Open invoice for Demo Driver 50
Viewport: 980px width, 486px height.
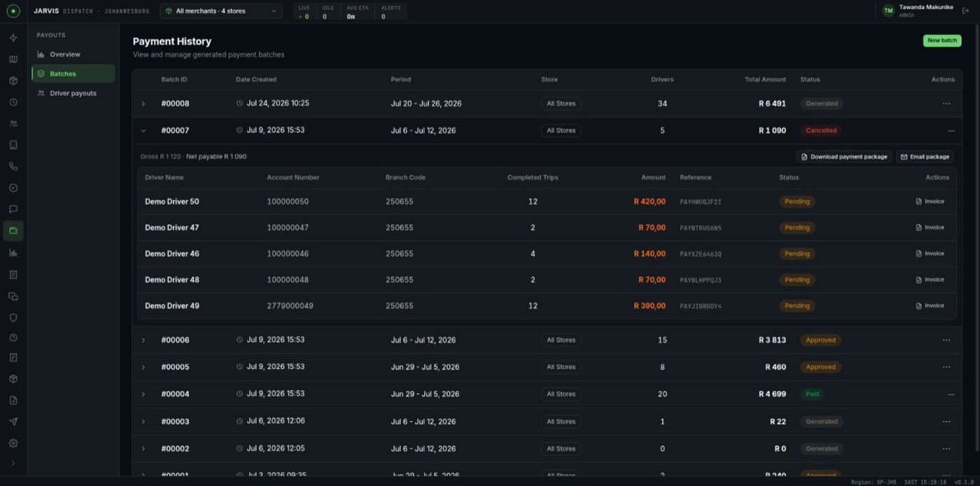pos(930,202)
